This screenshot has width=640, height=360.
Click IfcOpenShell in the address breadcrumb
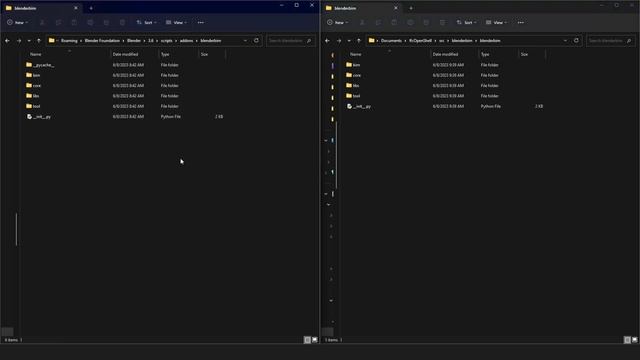[420, 40]
